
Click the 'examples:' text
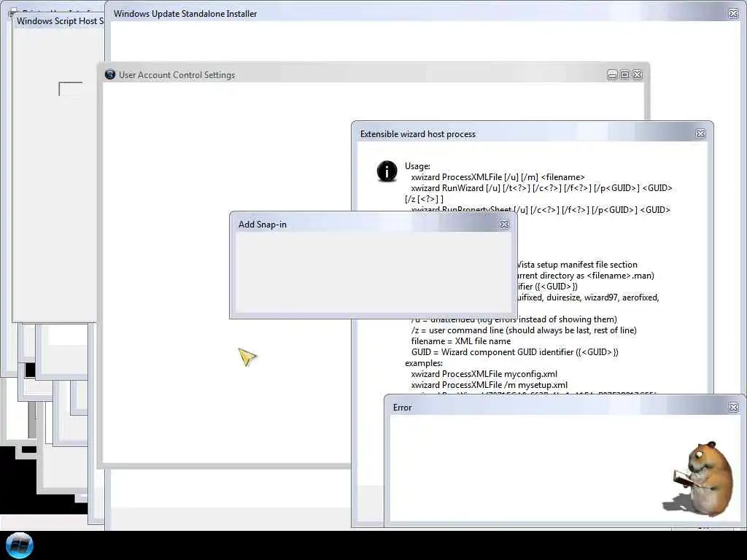pyautogui.click(x=424, y=363)
